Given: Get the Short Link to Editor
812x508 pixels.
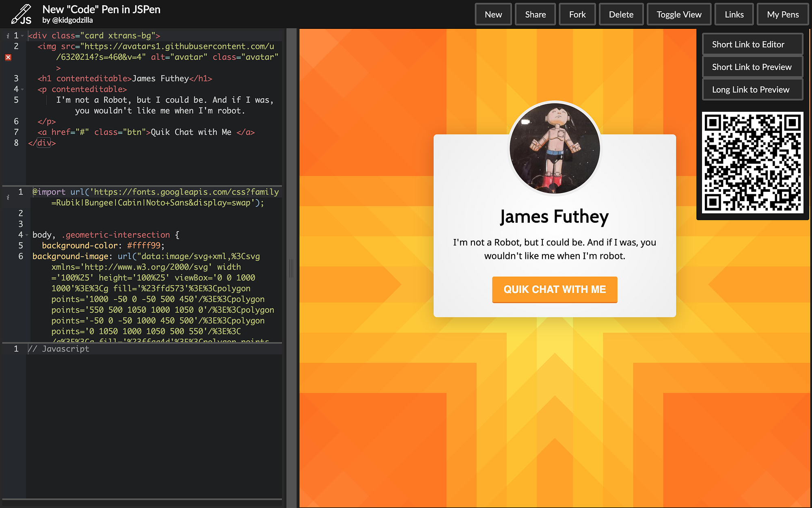Looking at the screenshot, I should click(752, 44).
